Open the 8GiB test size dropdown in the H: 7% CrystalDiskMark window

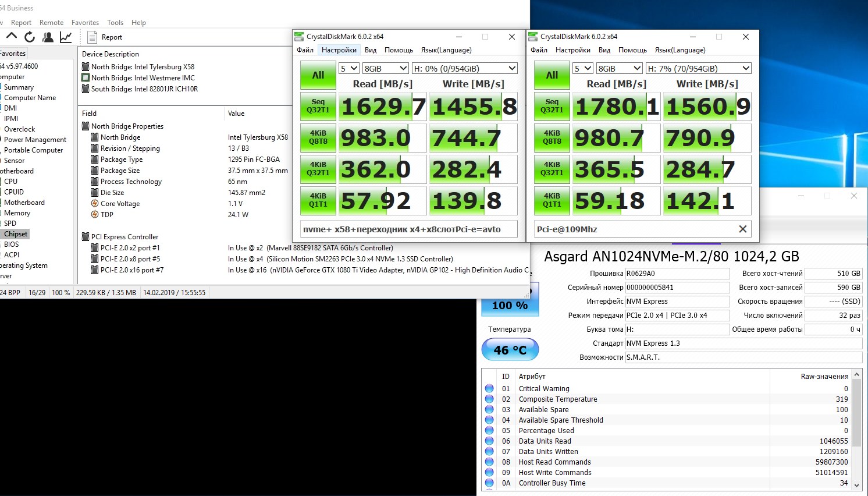pos(619,69)
